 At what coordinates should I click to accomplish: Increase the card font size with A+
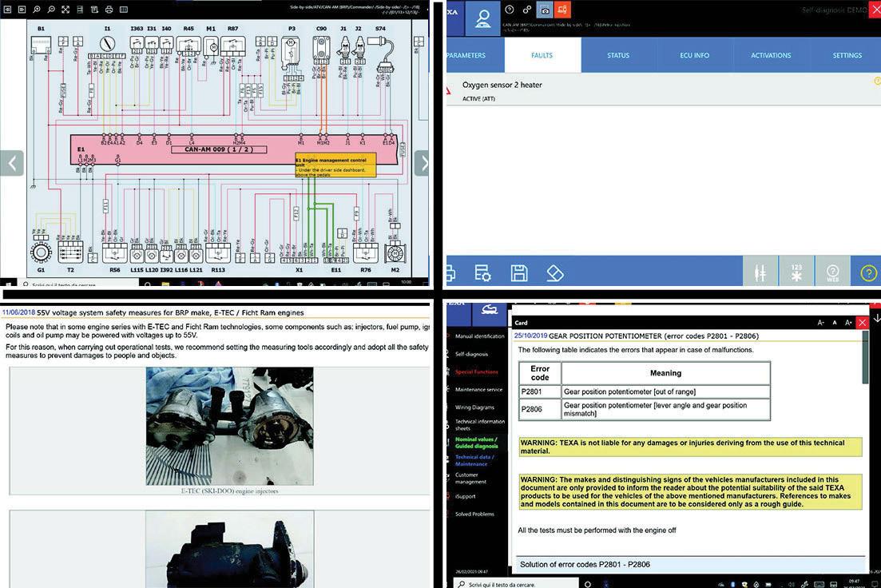(x=848, y=323)
